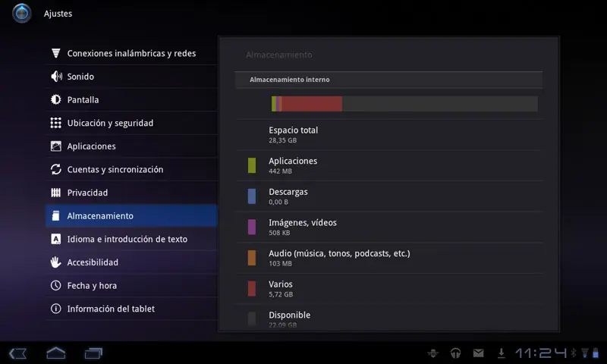This screenshot has width=607, height=364.
Task: Open Aplicaciones 442 MB storage entry
Action: pos(389,165)
